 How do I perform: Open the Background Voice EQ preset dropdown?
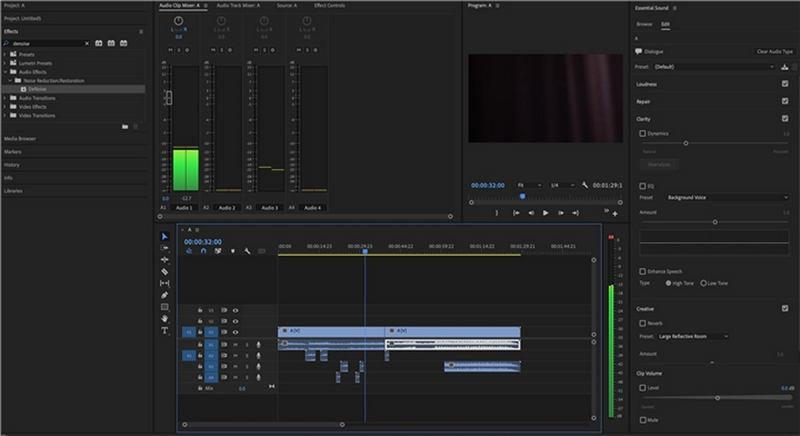click(725, 198)
